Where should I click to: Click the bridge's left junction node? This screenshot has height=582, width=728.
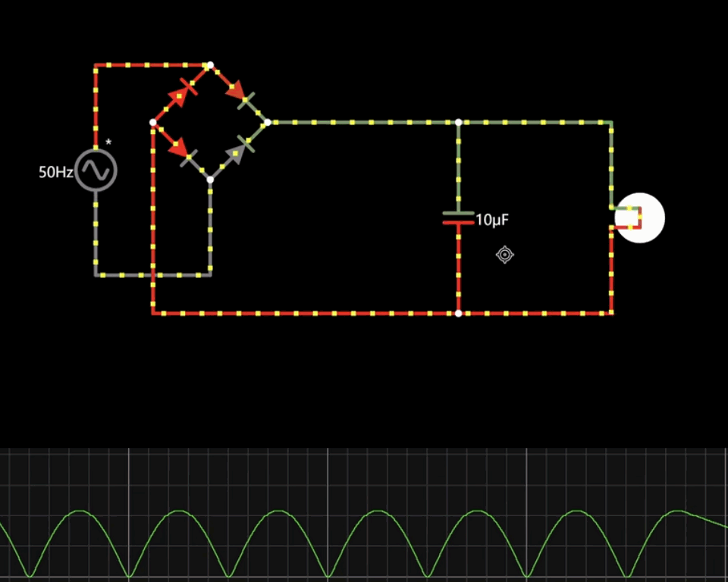pyautogui.click(x=152, y=122)
